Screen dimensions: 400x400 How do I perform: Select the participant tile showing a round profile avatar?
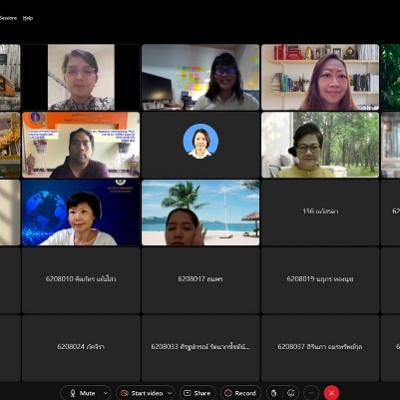201,145
